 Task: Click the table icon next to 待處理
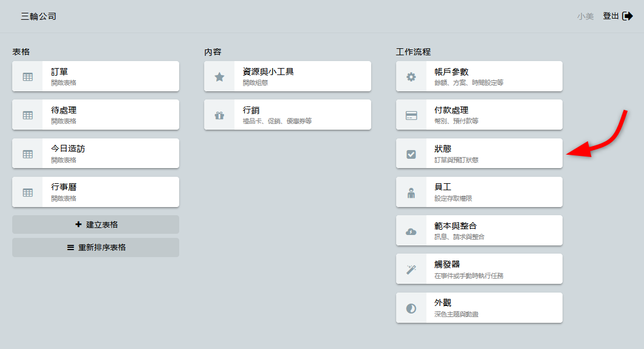(x=27, y=115)
